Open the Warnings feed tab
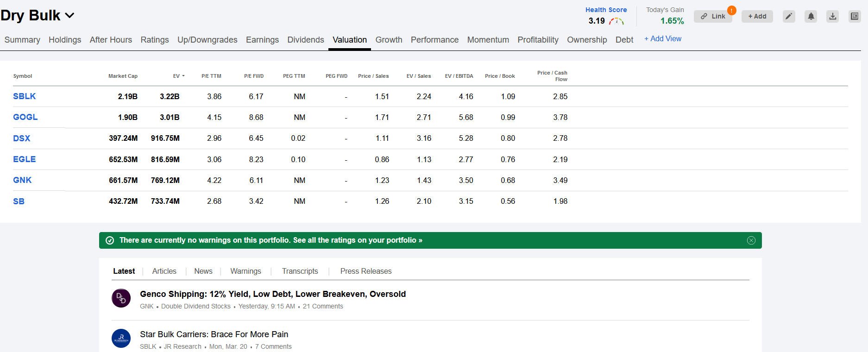This screenshot has height=352, width=868. pos(246,271)
